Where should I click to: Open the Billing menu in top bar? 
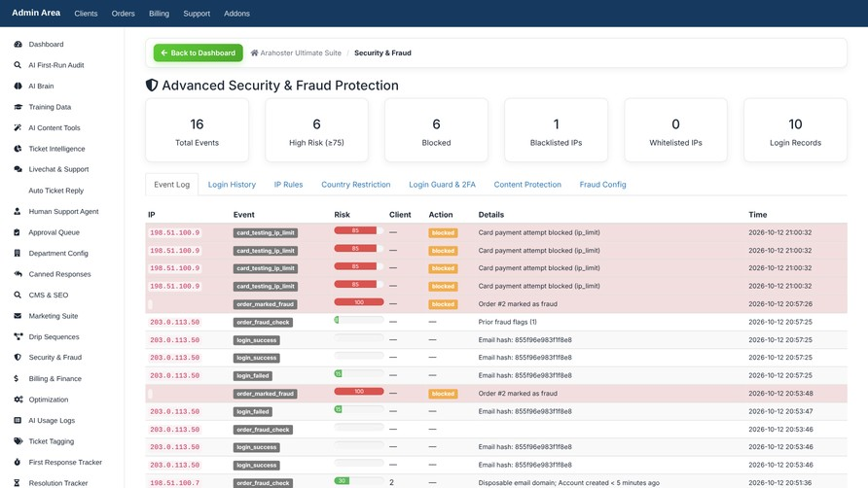(159, 14)
